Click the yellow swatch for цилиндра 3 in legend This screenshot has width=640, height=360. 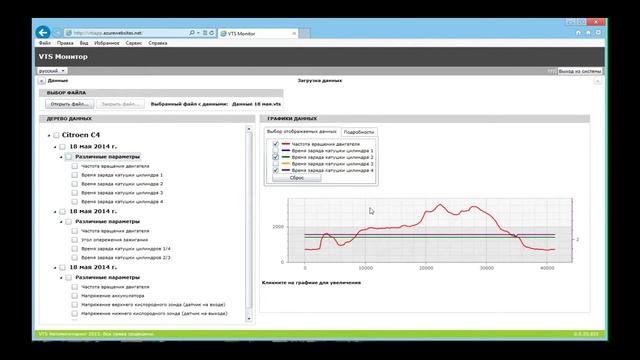pos(285,164)
